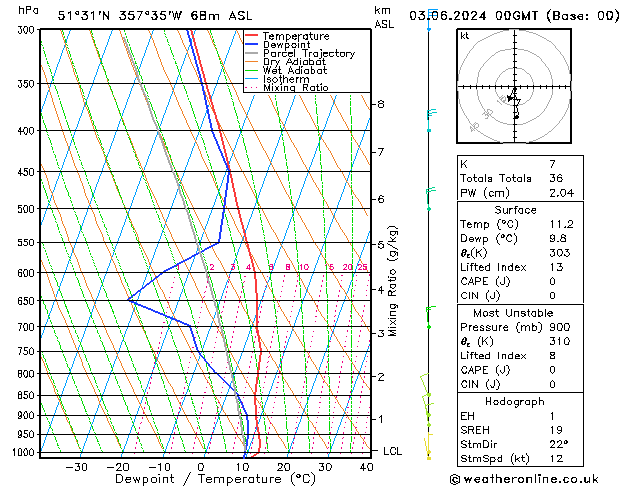The image size is (629, 486).
Task: Click the Isotherm legend entry
Action: (x=277, y=79)
